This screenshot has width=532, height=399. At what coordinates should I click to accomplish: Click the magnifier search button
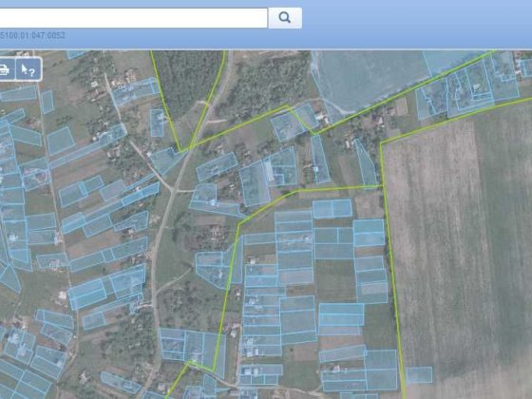pos(285,18)
